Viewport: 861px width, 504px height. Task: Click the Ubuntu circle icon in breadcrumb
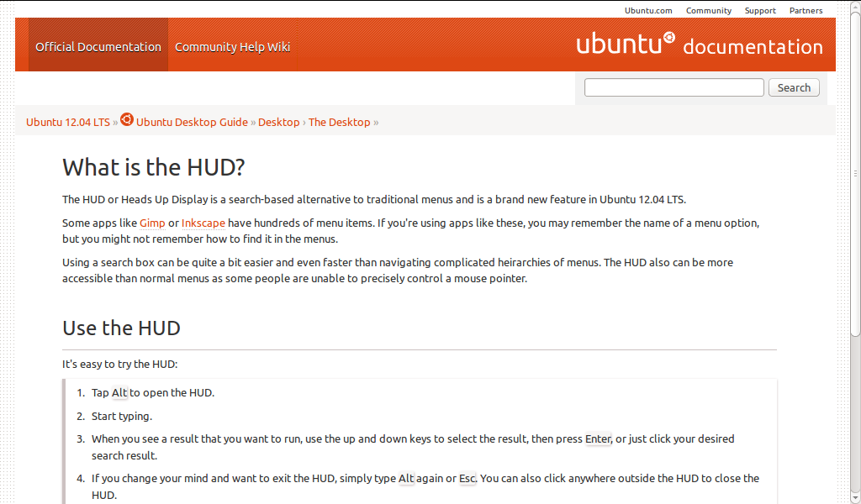pyautogui.click(x=127, y=119)
